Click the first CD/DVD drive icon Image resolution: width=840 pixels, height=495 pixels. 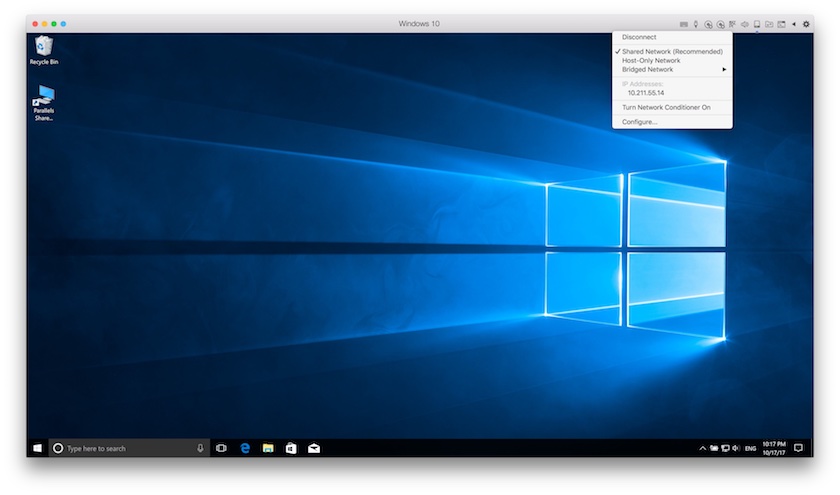click(708, 24)
